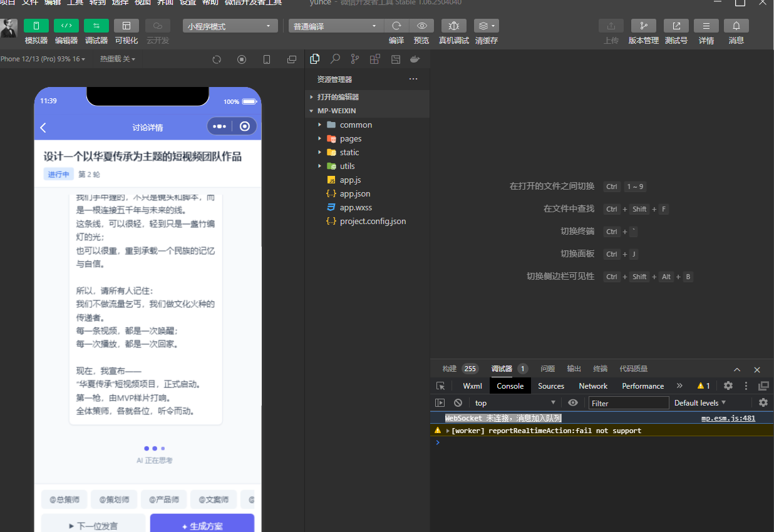This screenshot has width=774, height=532.
Task: Open the Docker whale icon
Action: click(x=415, y=59)
